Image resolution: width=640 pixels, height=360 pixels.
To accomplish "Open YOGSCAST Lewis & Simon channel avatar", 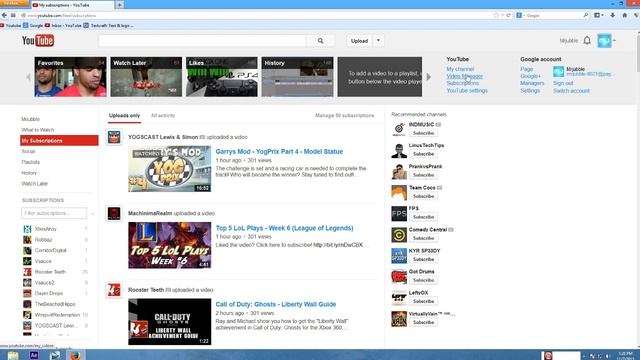I will [114, 137].
